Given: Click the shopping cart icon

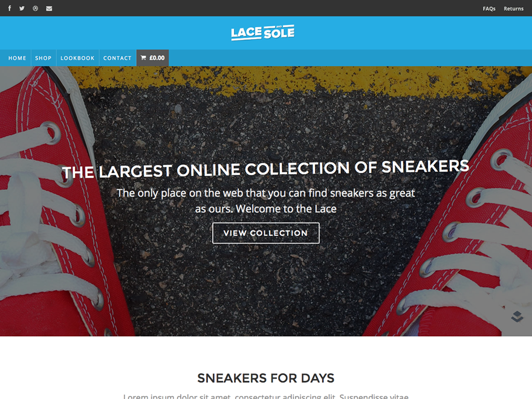Looking at the screenshot, I should [143, 57].
